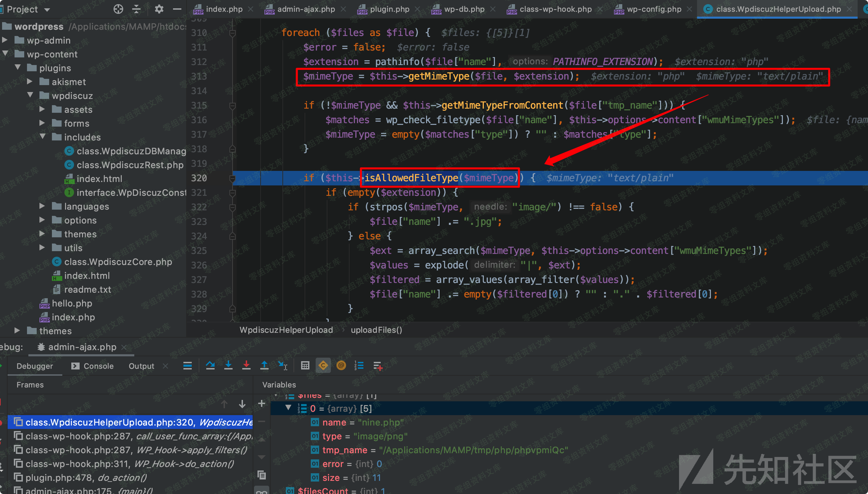Click the Show Execution Point icon
Image resolution: width=868 pixels, height=494 pixels.
tap(187, 366)
